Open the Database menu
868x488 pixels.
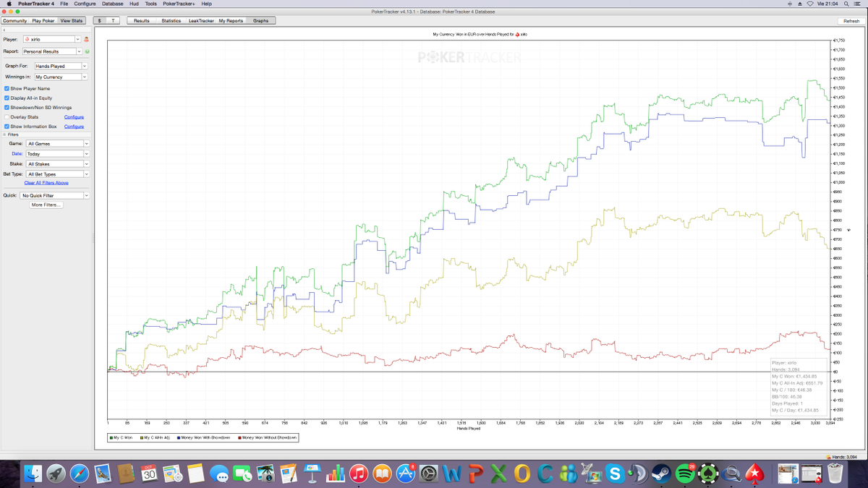pyautogui.click(x=113, y=4)
